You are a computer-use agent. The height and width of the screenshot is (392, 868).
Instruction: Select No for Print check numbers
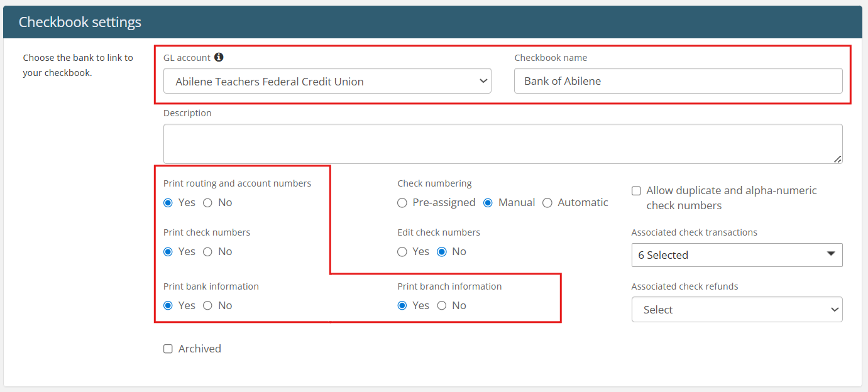[x=207, y=252]
